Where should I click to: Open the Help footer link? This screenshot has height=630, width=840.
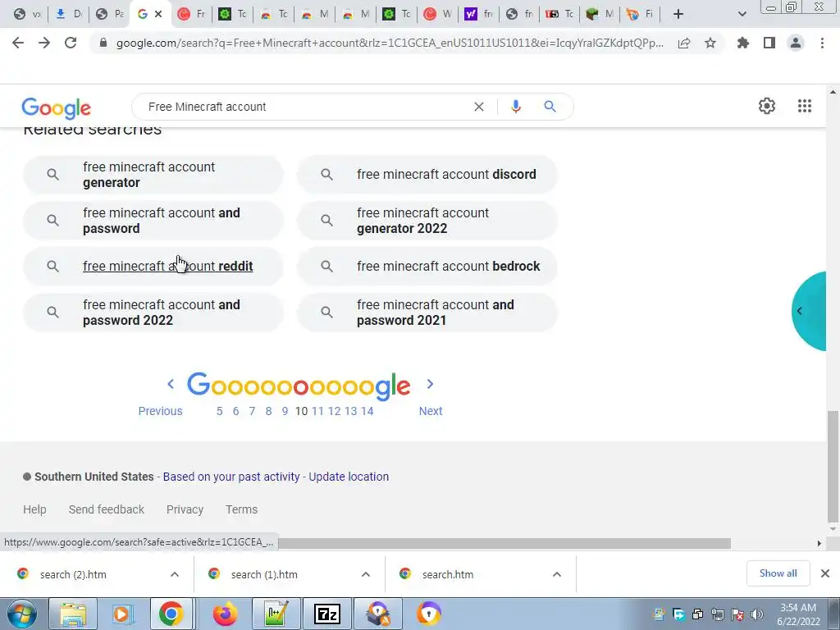point(34,509)
